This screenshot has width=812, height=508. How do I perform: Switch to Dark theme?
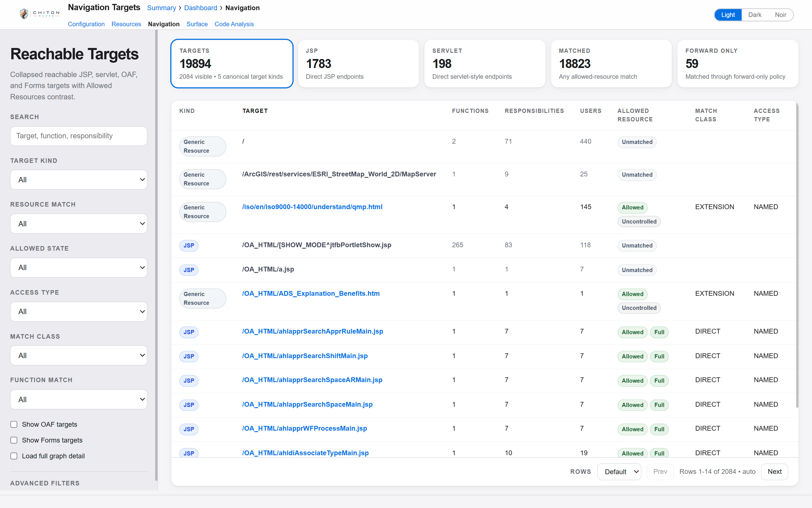point(754,15)
